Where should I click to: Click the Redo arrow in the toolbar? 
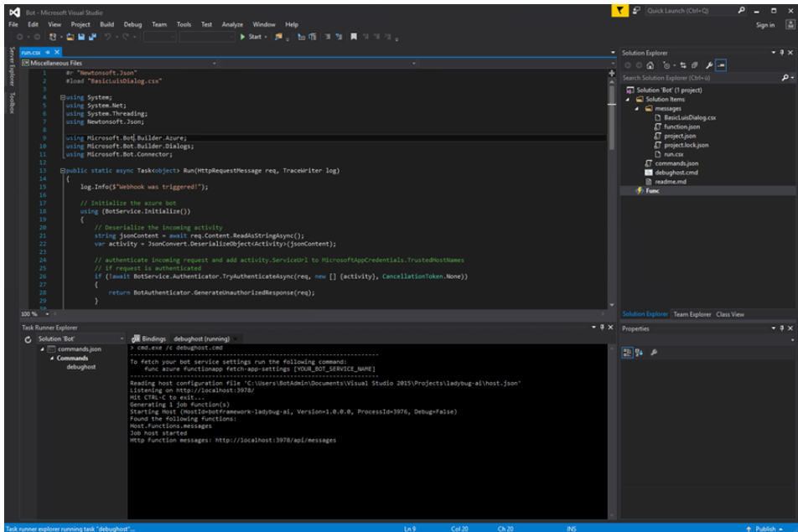pos(125,37)
